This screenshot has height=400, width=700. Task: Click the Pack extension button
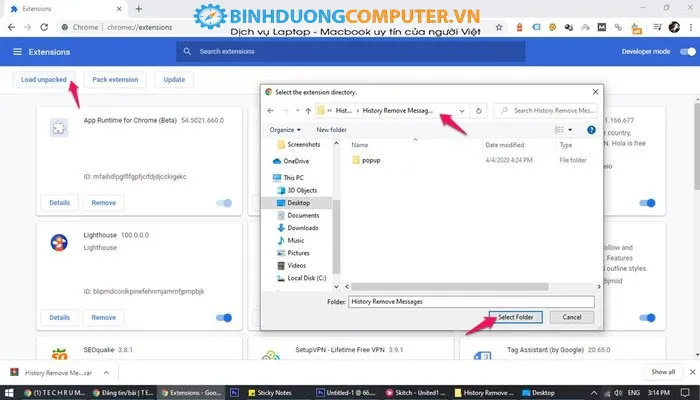click(115, 79)
